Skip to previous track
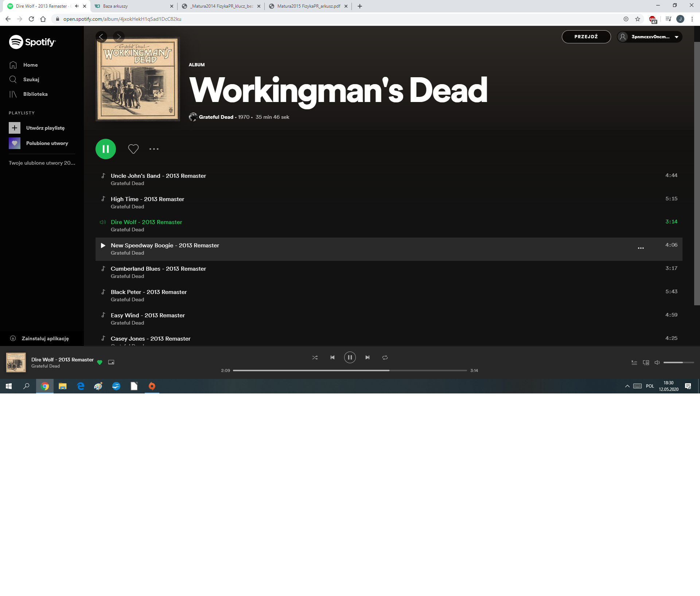This screenshot has width=700, height=596. (x=332, y=357)
